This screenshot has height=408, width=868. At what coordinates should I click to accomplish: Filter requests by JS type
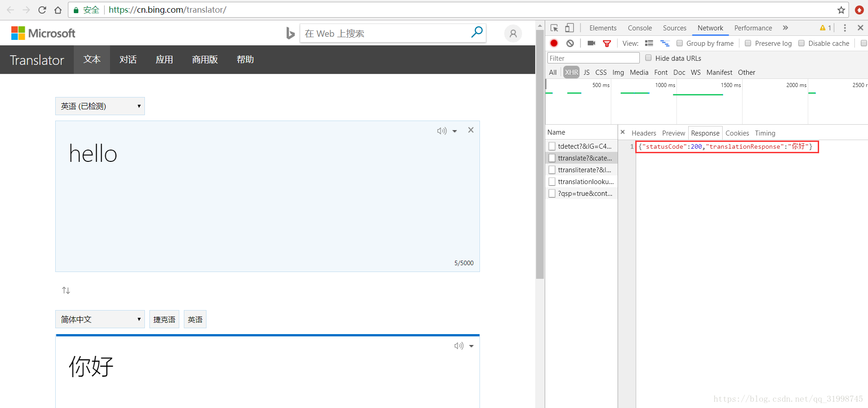click(587, 72)
